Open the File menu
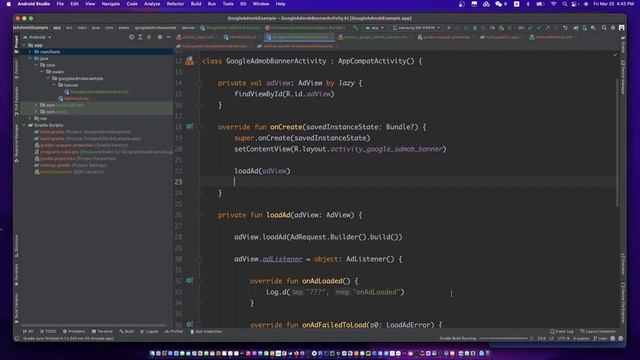Image resolution: width=640 pixels, height=360 pixels. (x=60, y=4)
